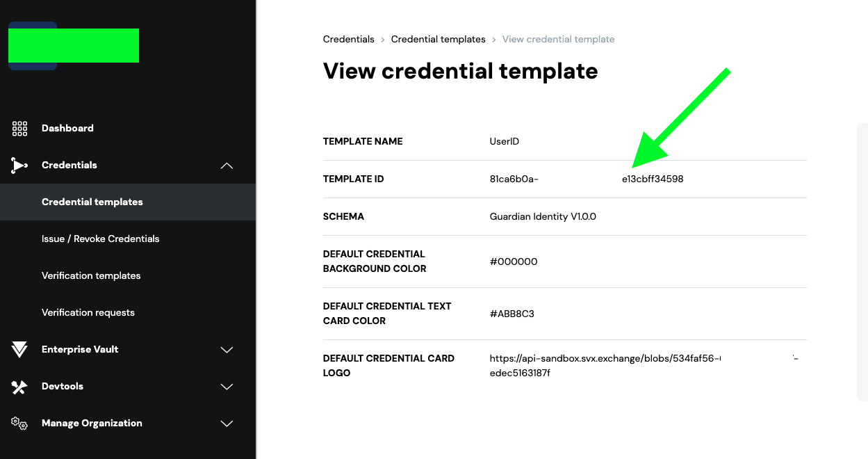Expand Manage Organization chevron

(x=227, y=424)
